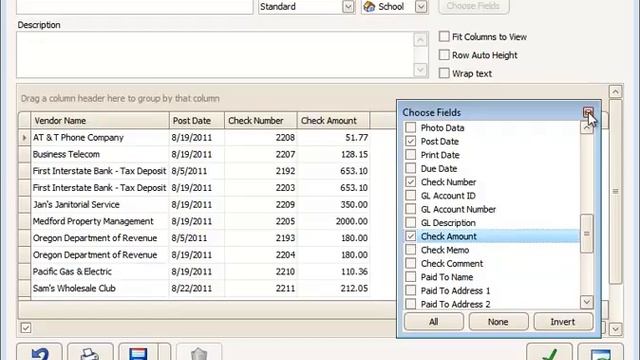Select the AT & T Phone Company row
640x360 pixels.
[x=200, y=138]
